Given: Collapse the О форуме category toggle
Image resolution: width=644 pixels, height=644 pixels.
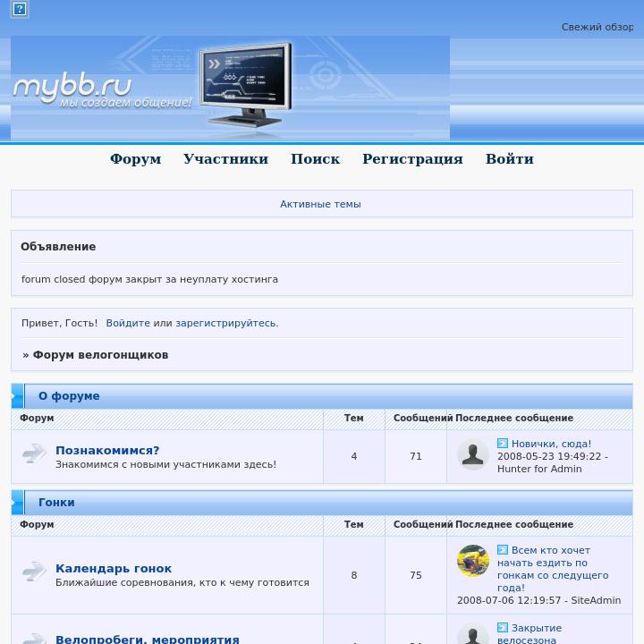Looking at the screenshot, I should tap(18, 396).
